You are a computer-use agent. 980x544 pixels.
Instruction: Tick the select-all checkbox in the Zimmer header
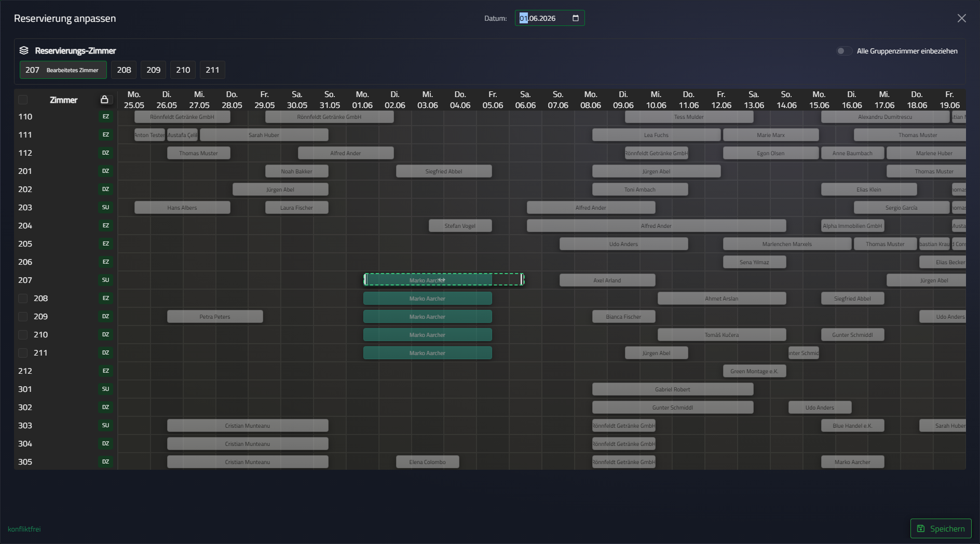23,100
